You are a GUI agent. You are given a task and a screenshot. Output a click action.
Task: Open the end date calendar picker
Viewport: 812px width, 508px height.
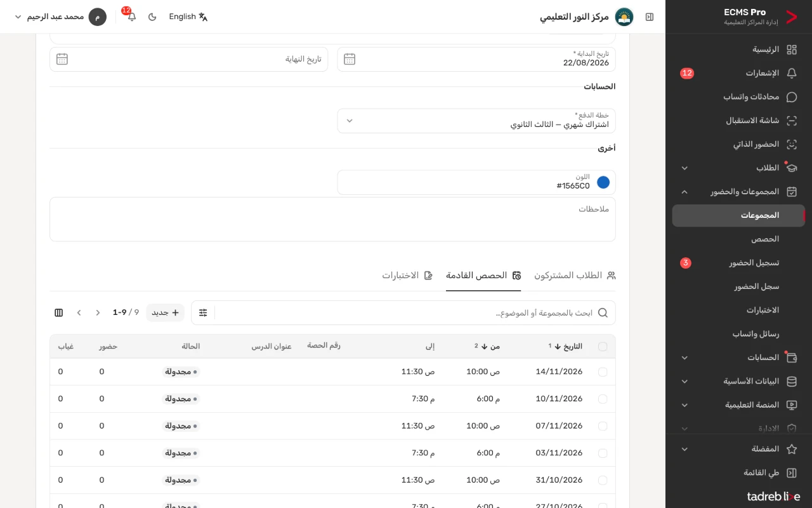click(62, 59)
